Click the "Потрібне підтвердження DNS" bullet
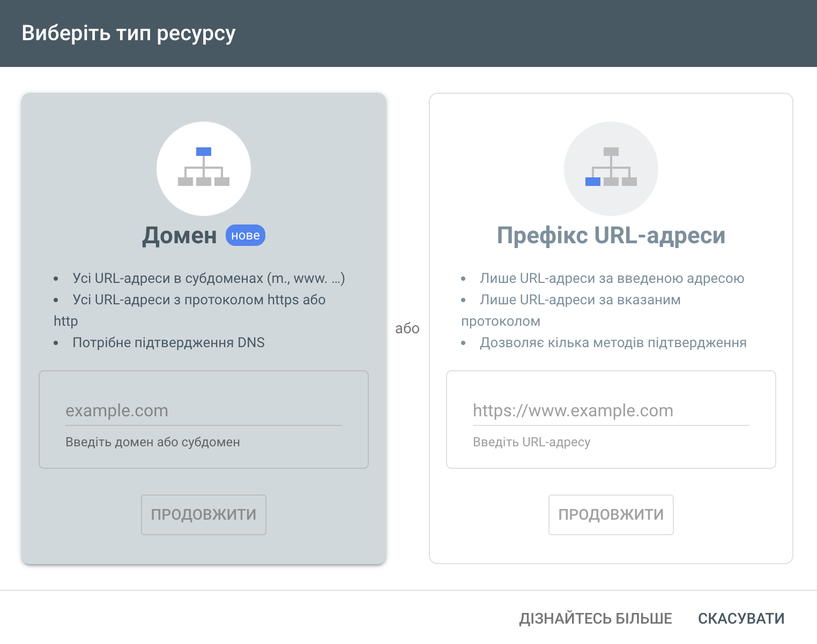817x644 pixels. [x=168, y=343]
